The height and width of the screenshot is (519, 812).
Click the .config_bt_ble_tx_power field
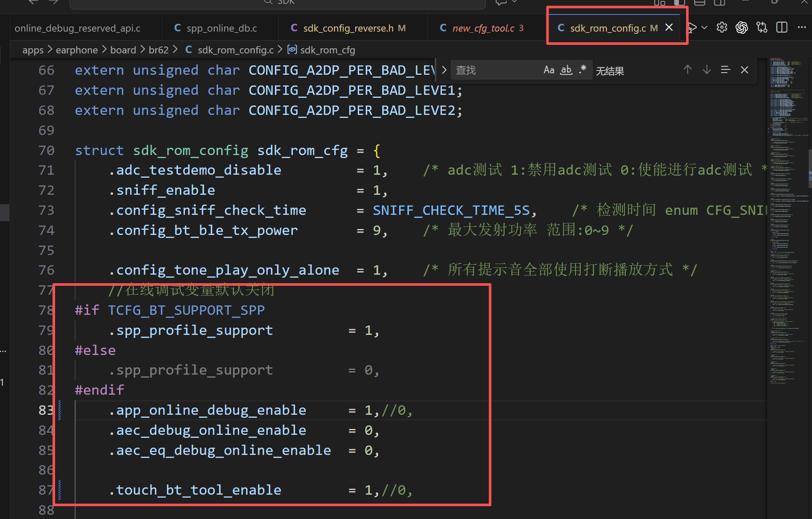coord(203,230)
